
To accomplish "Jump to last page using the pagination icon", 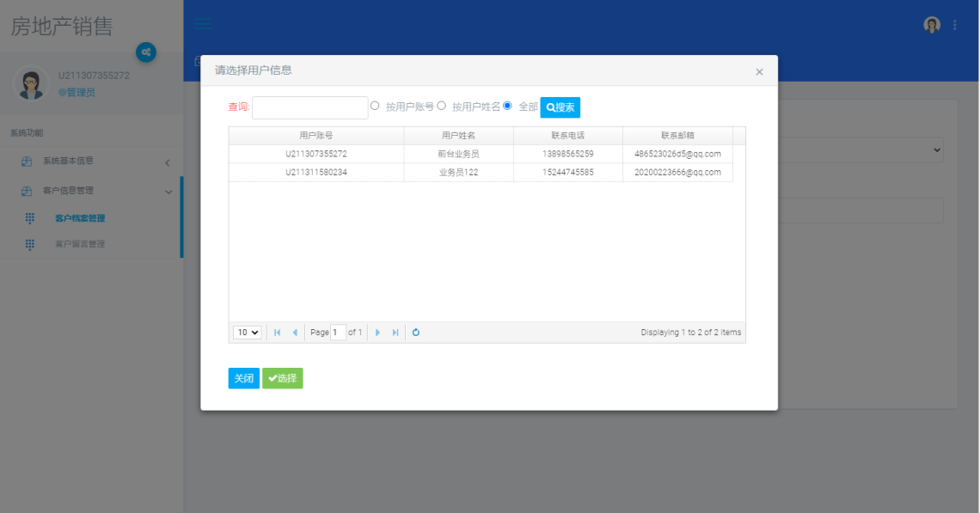I will (x=395, y=332).
